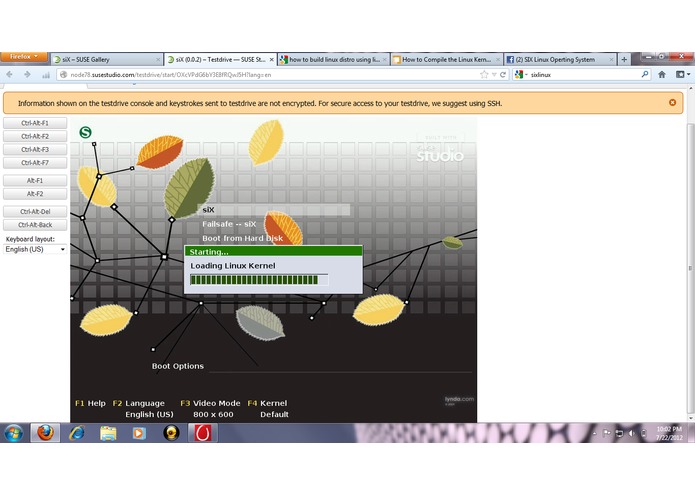Launch Internet Explorer from the taskbar
The height and width of the screenshot is (494, 695).
tap(77, 433)
